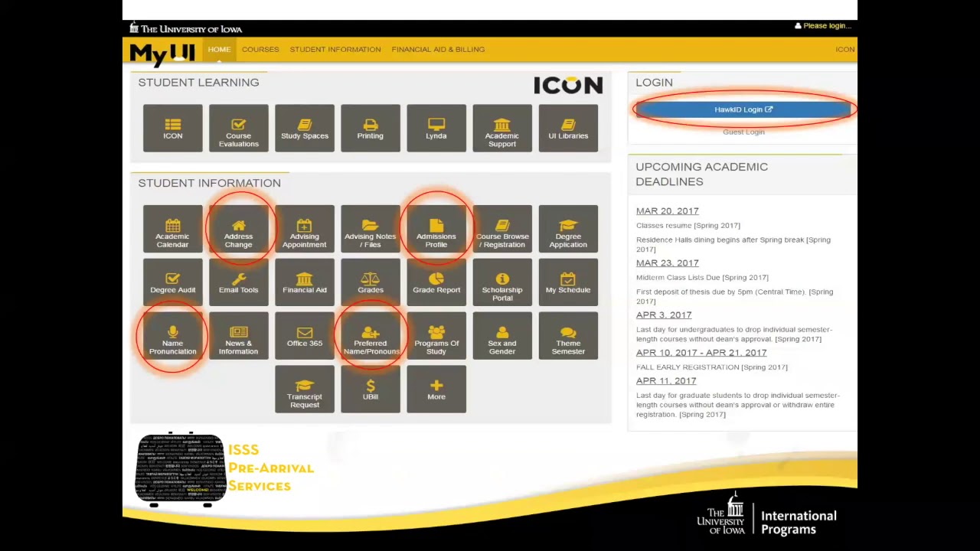
Task: Open the Advising Appointment tile
Action: 305,229
